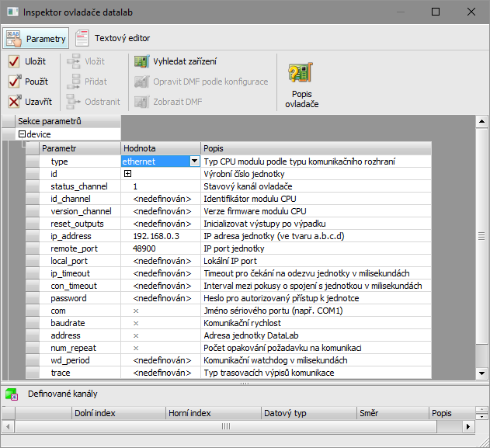Click the trace nedefinován value
This screenshot has width=490, height=448.
pos(162,373)
